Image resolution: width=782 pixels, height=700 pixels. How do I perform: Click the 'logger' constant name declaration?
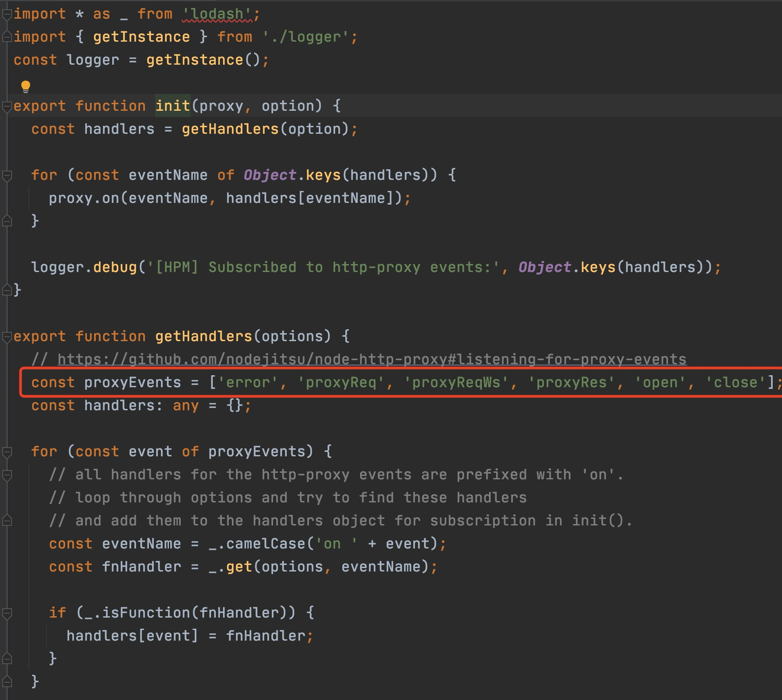tap(93, 60)
